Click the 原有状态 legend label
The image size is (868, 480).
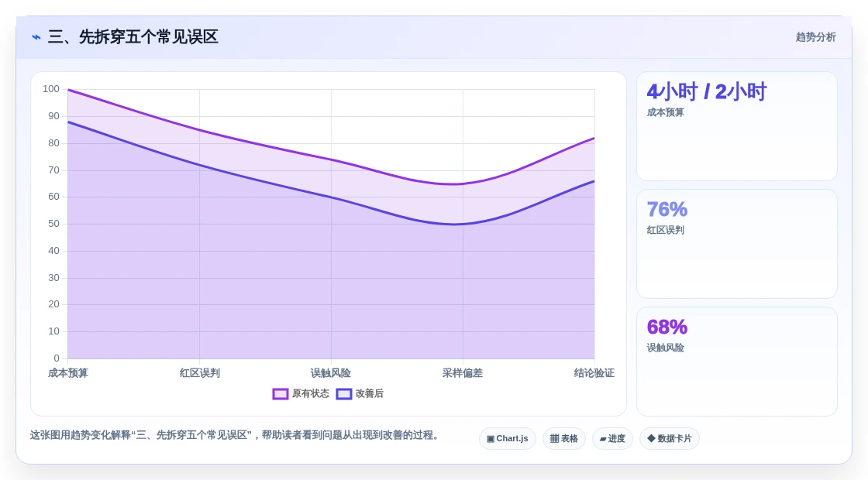(x=311, y=394)
